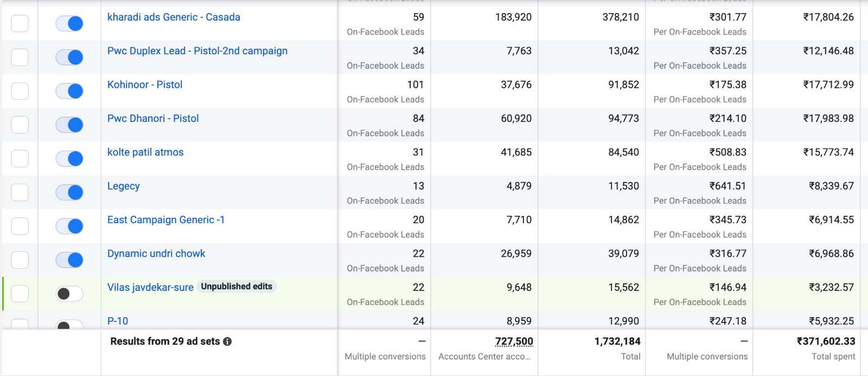This screenshot has height=376, width=868.
Task: Disable the Kohinoor - Pistol ad set toggle
Action: coord(69,91)
